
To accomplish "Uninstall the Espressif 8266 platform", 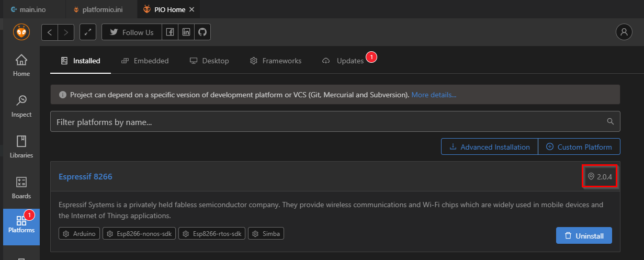I will (584, 235).
